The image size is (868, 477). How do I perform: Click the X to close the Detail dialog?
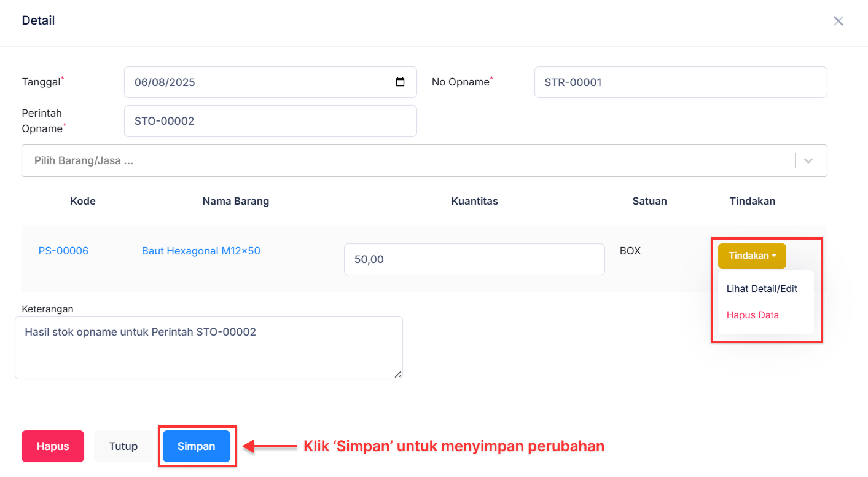[838, 20]
